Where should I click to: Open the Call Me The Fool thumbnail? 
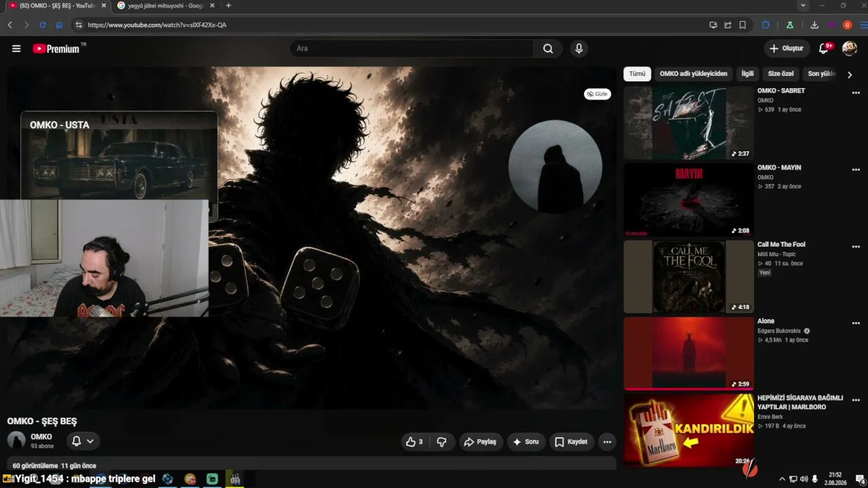[x=688, y=276]
